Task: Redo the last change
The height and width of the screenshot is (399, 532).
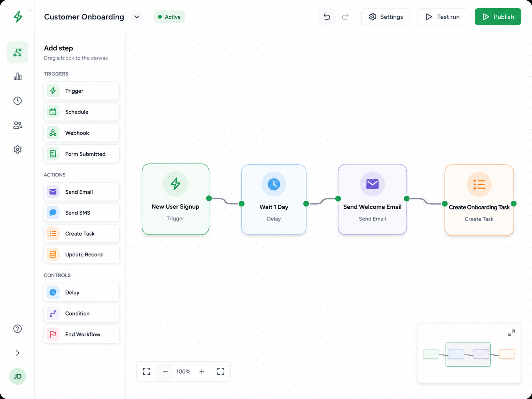Action: (x=345, y=17)
